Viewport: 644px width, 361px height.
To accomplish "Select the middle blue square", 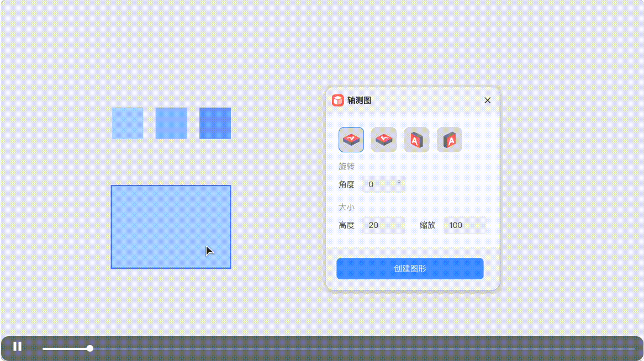I will tap(171, 123).
